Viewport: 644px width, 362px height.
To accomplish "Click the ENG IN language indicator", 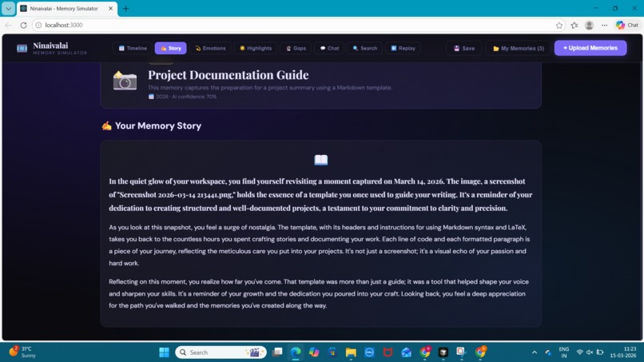I will 564,352.
